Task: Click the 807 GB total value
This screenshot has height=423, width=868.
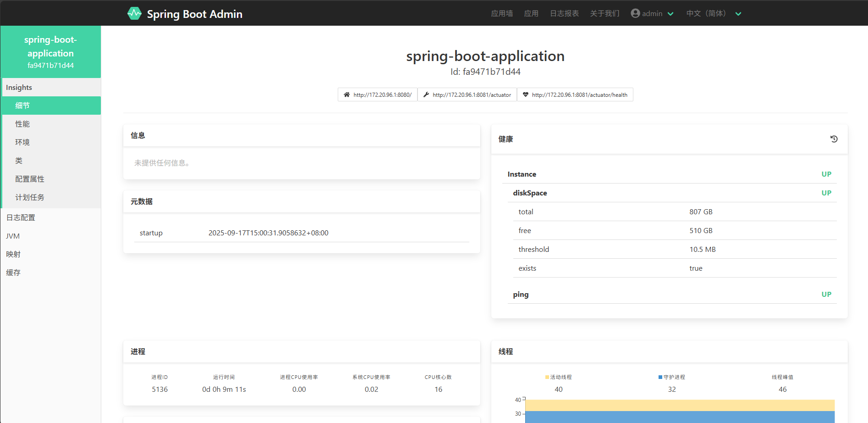Action: pyautogui.click(x=701, y=211)
